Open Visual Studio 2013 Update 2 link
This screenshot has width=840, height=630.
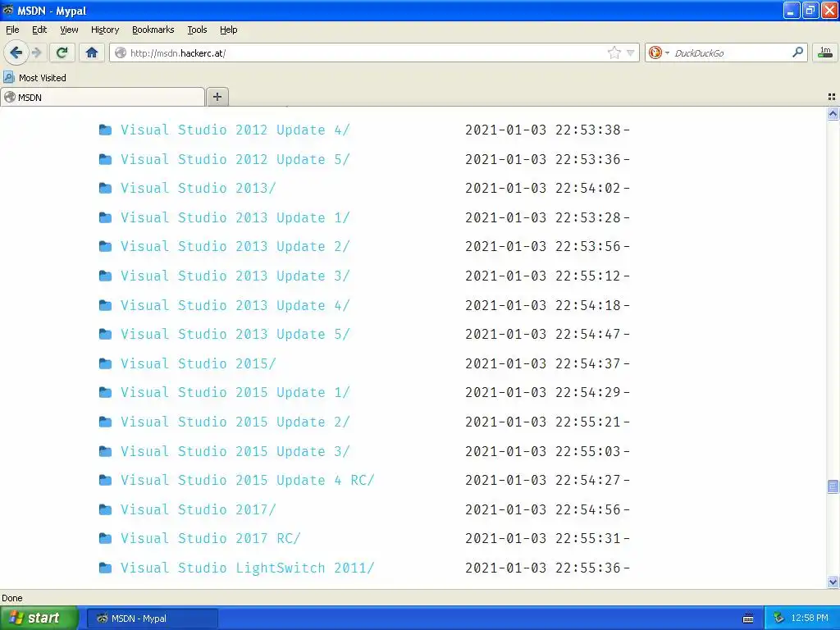[x=235, y=246]
